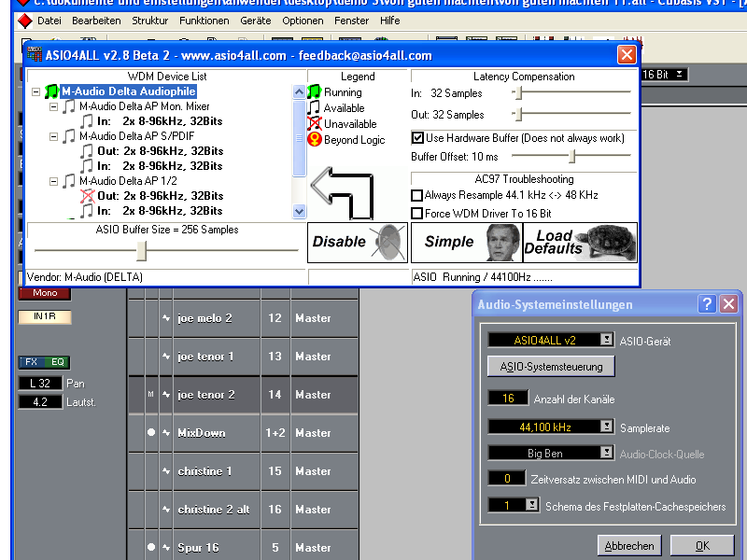Click the audio track icon of joe tenor 2
Viewport: 747px width, 560px height.
[166, 395]
